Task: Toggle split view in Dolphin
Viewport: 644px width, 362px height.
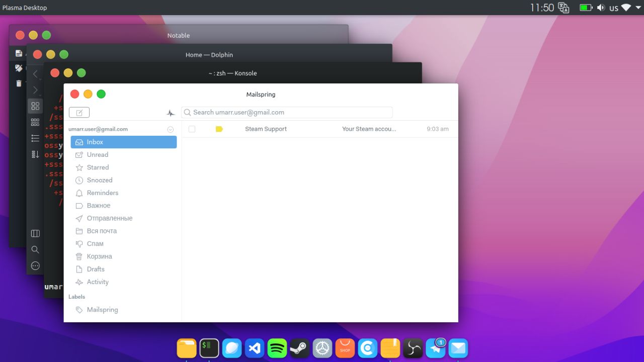Action: [35, 233]
